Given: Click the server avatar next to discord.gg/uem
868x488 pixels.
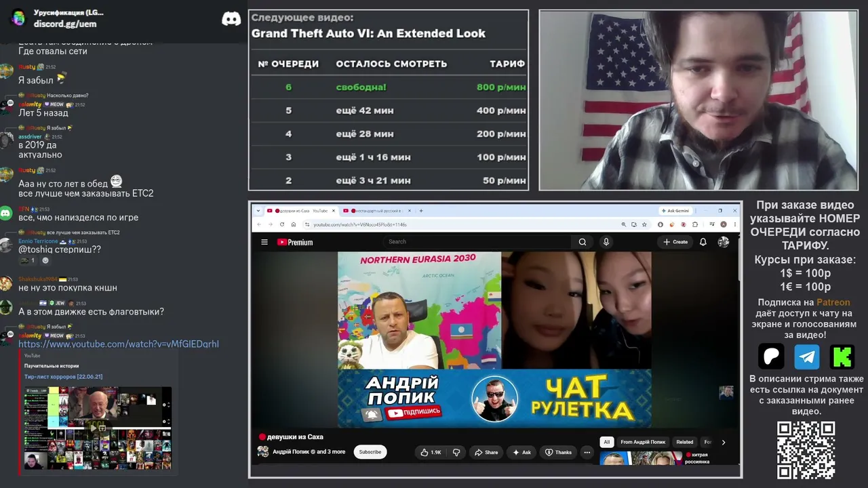Looking at the screenshot, I should [x=18, y=18].
